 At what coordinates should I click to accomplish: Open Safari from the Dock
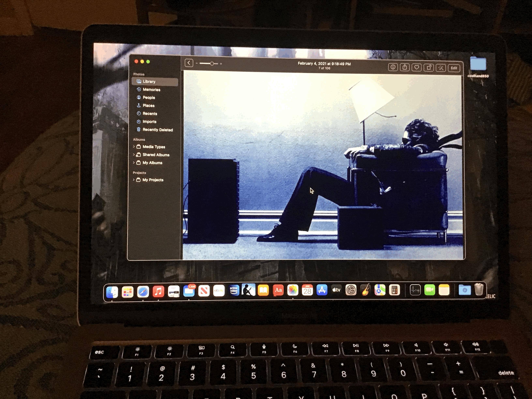(x=143, y=292)
